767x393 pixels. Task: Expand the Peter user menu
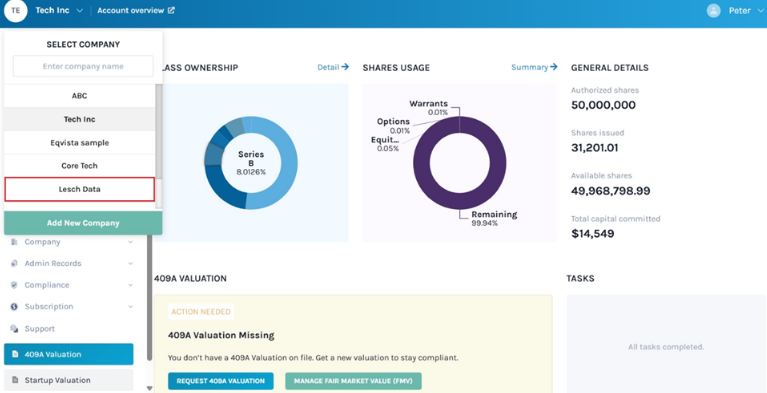click(745, 10)
